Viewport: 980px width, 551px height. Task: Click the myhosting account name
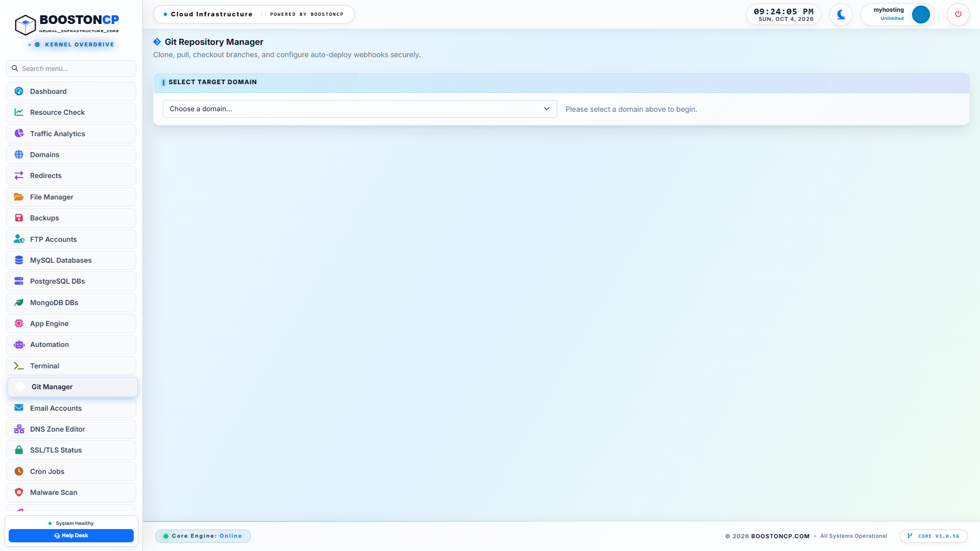click(x=888, y=10)
